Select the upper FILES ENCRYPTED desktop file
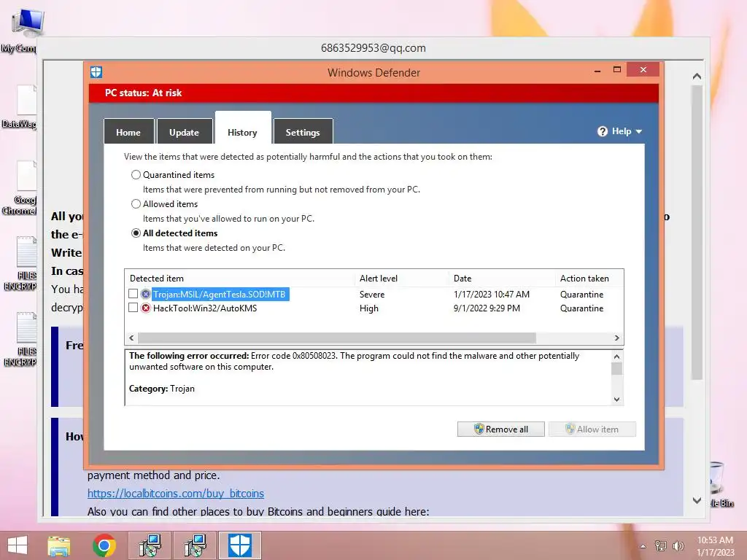This screenshot has height=560, width=747. [x=26, y=252]
